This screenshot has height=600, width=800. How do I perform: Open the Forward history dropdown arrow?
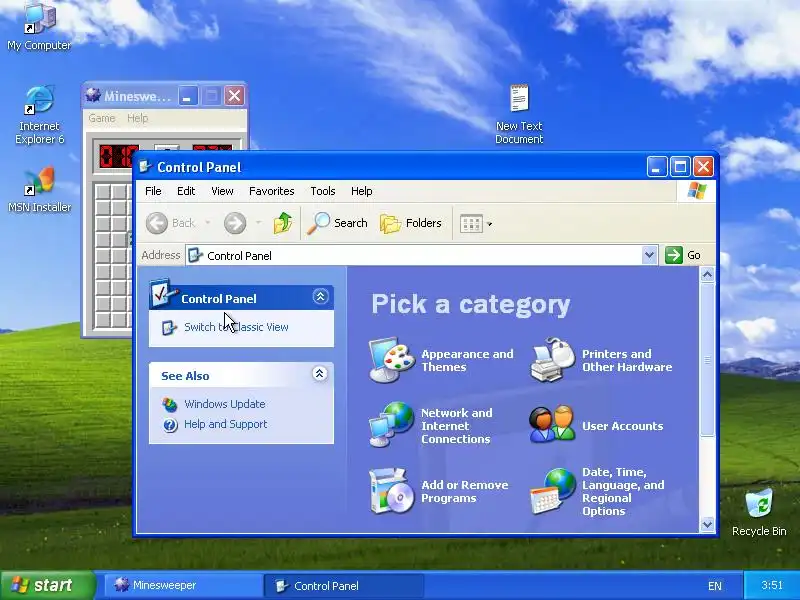(x=258, y=223)
